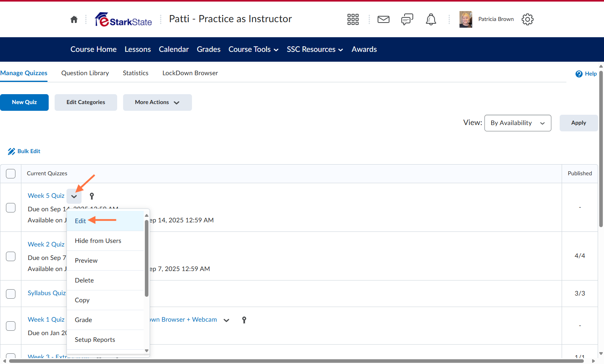Select Hide from Users menu option
The height and width of the screenshot is (364, 604).
pyautogui.click(x=105, y=241)
